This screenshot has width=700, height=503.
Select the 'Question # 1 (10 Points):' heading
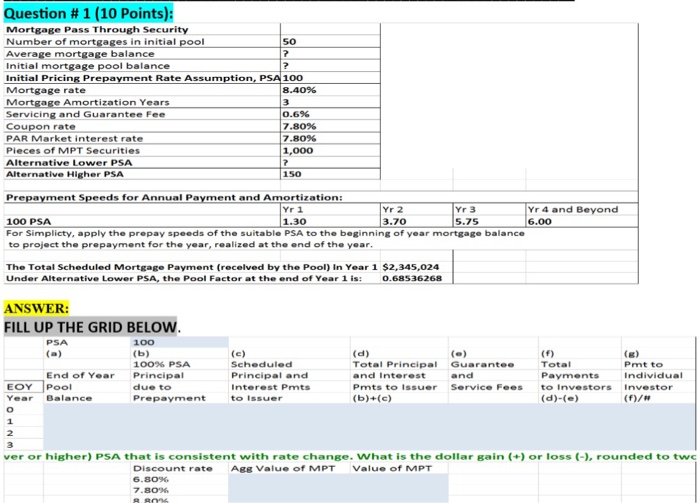click(88, 14)
